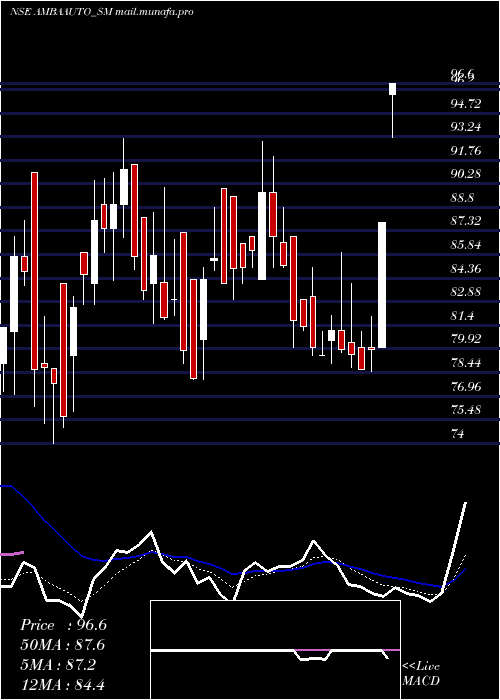Click the 88.8 price axis label
The width and height of the screenshot is (500, 700).
(x=462, y=198)
